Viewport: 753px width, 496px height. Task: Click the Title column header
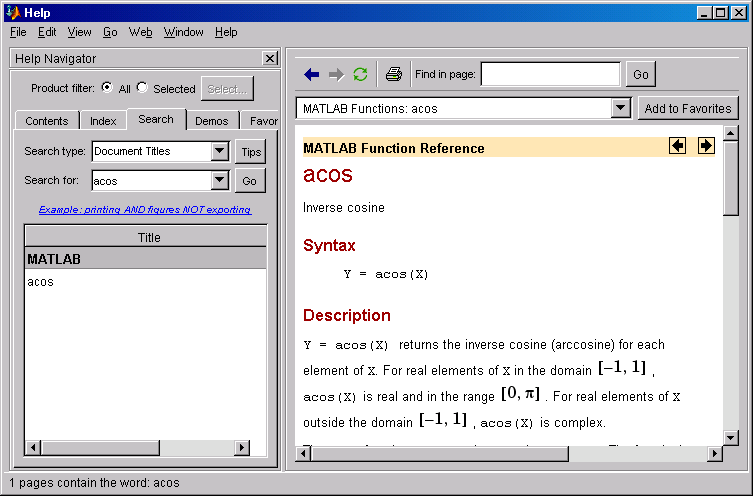pos(146,238)
